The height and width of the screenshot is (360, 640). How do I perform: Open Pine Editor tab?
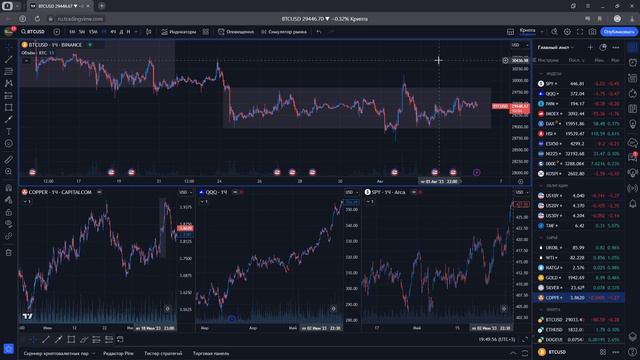click(118, 353)
